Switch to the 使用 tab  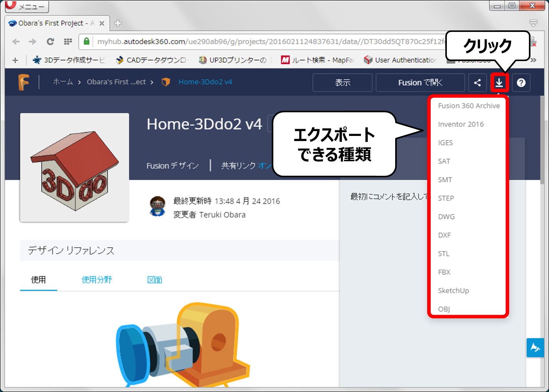coord(39,280)
